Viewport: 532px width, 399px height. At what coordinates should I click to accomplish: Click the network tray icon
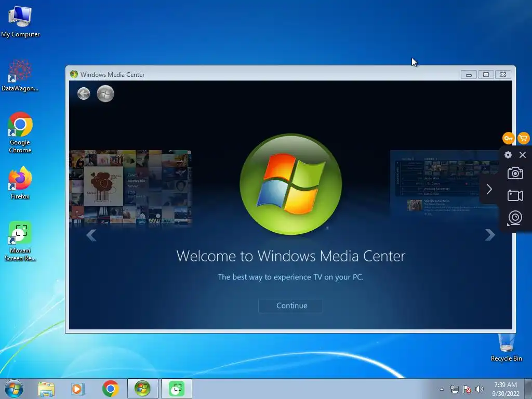(x=454, y=389)
